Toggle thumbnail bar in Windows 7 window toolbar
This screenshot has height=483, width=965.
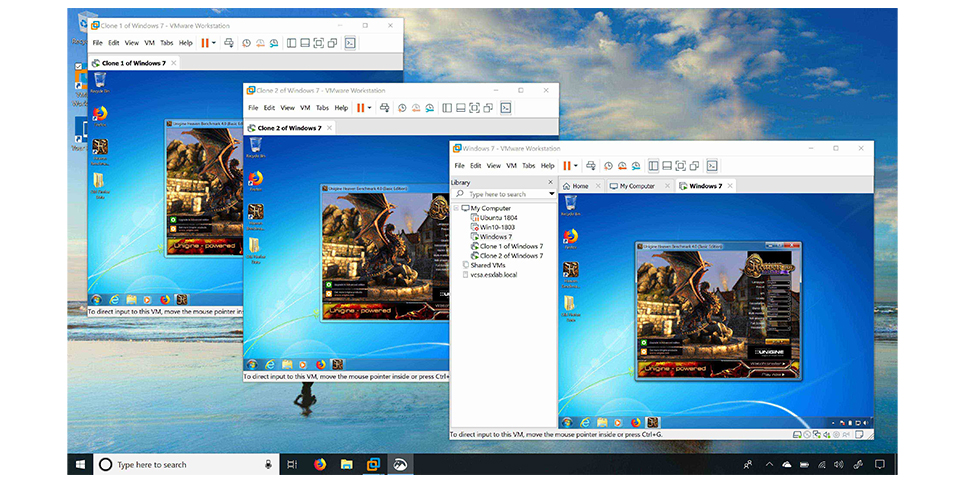tap(666, 165)
